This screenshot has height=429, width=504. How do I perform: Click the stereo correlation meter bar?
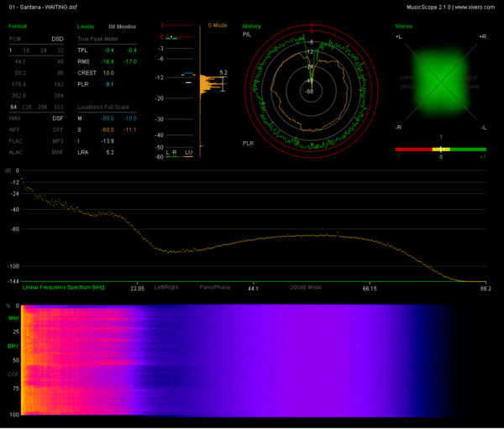pos(441,149)
